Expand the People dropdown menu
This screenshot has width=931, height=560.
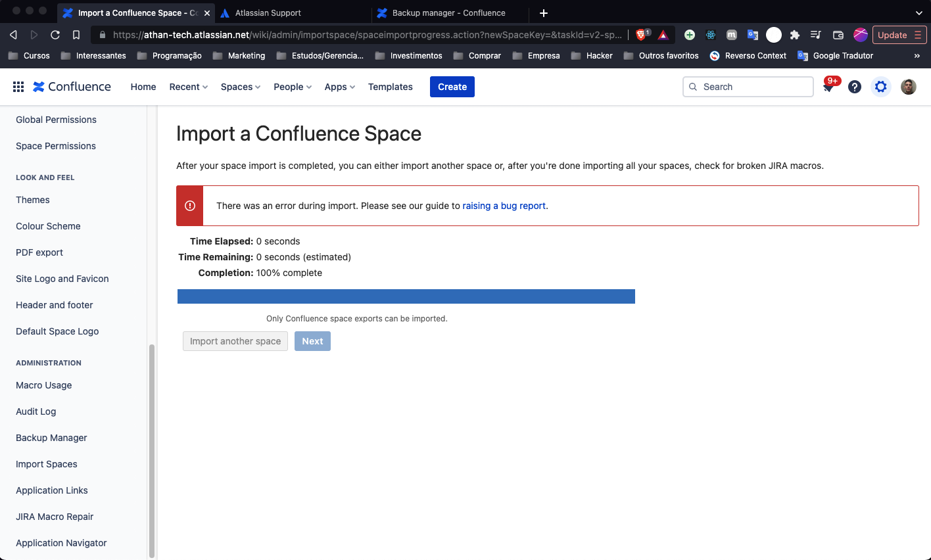pos(293,87)
